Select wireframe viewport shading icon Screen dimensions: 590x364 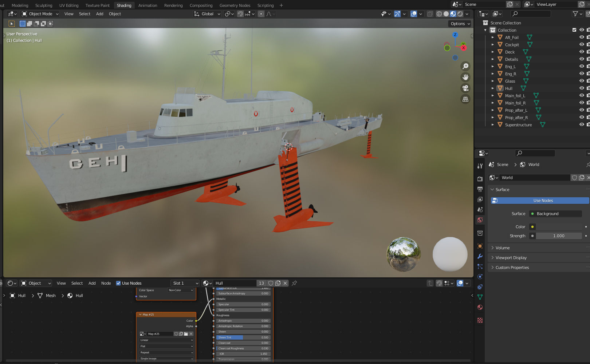(439, 14)
